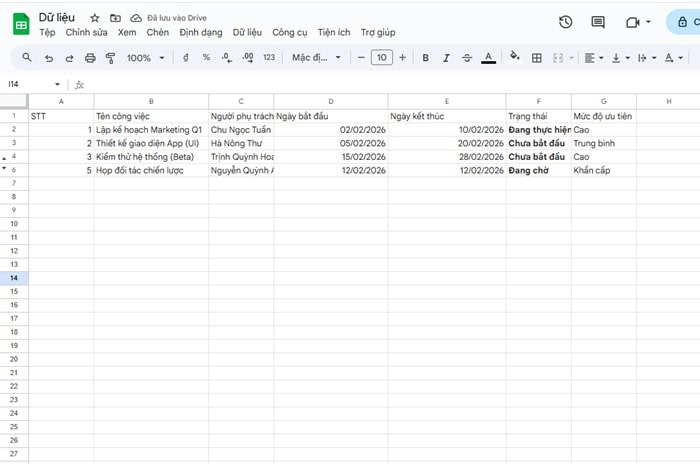Toggle bold formatting

pos(425,58)
